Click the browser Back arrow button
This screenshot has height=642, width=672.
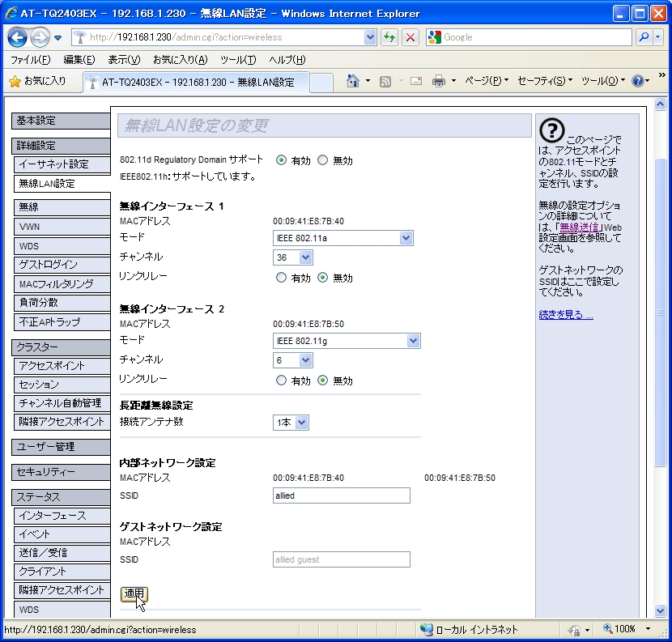pos(17,37)
